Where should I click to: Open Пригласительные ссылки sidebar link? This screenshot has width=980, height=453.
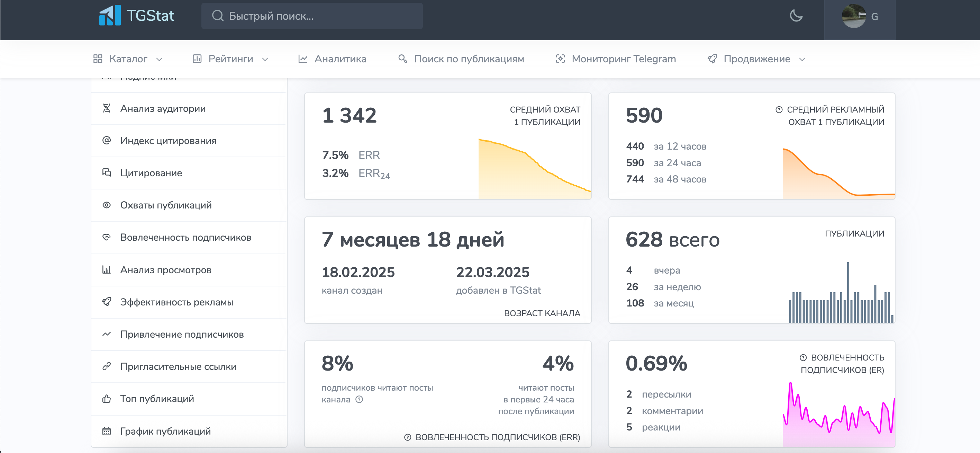[178, 366]
